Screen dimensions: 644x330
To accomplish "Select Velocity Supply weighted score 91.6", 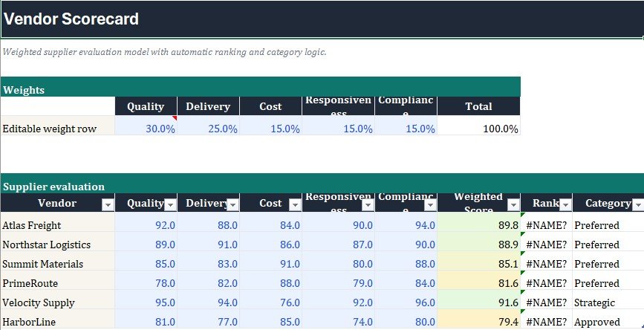I will 479,300.
